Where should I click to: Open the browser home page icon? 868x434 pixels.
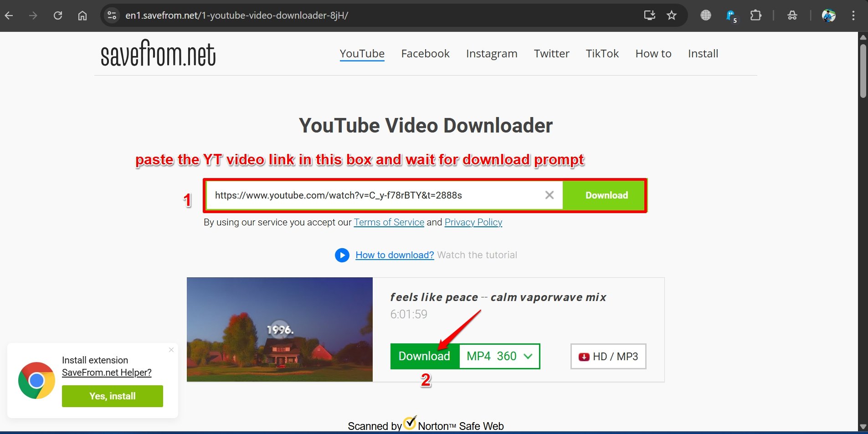click(82, 15)
